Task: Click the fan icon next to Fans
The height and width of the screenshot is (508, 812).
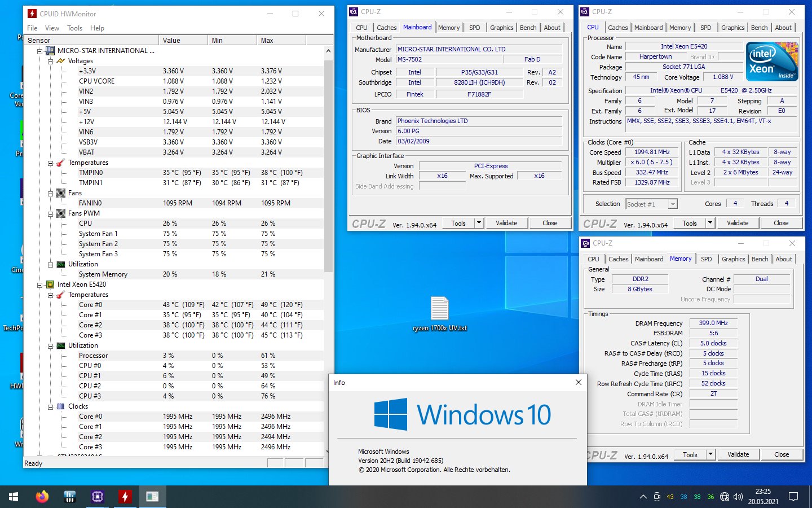Action: tap(61, 193)
